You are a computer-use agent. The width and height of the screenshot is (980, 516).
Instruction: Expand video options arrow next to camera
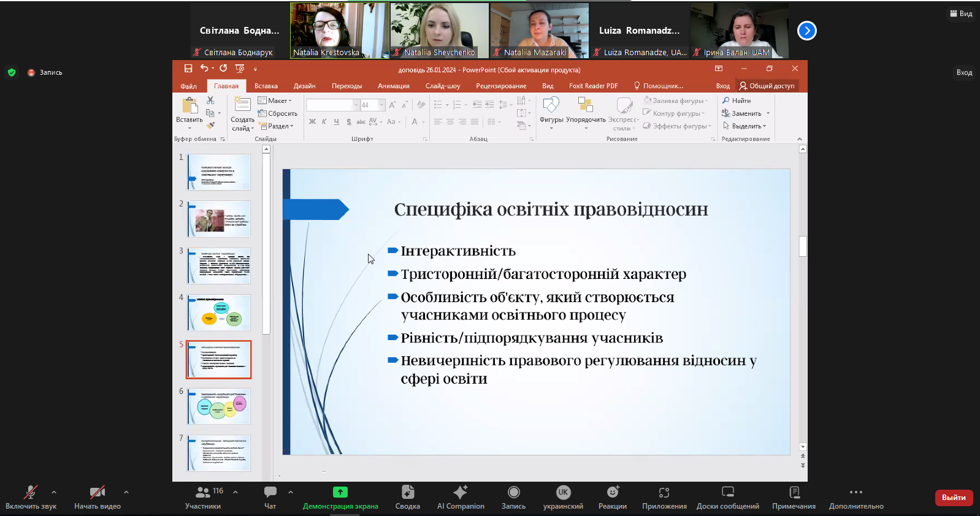tap(126, 492)
